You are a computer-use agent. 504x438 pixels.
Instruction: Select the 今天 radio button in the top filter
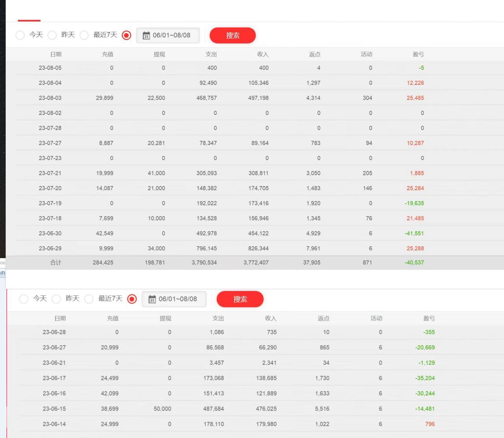(20, 35)
